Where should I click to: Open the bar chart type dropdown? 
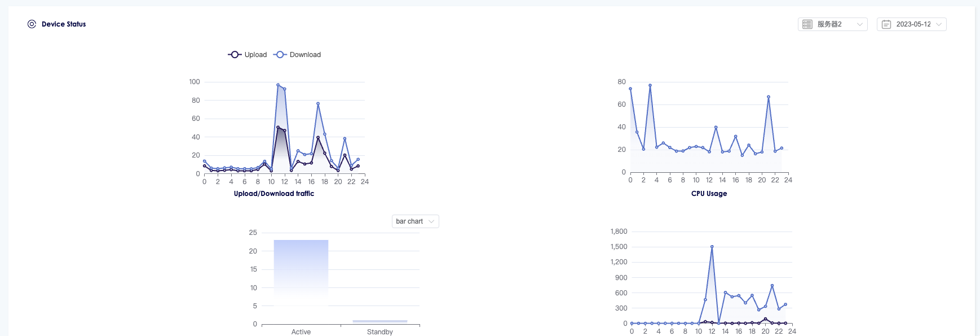point(415,221)
